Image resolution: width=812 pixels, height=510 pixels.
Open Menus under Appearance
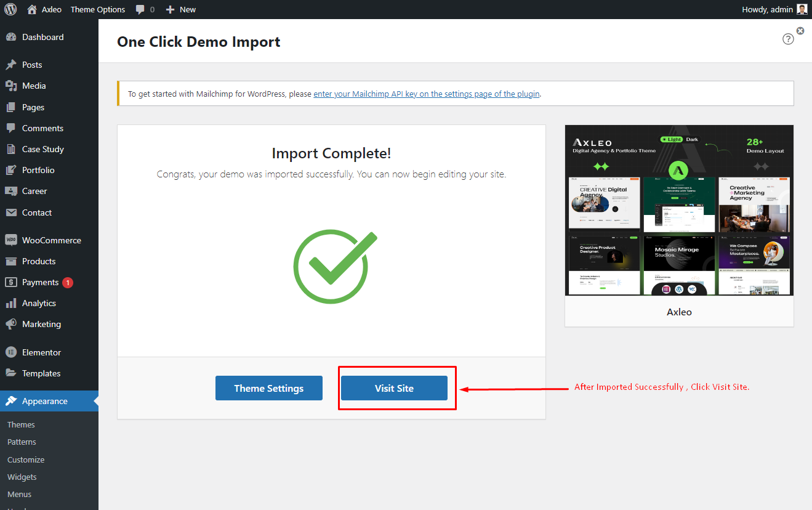[19, 494]
